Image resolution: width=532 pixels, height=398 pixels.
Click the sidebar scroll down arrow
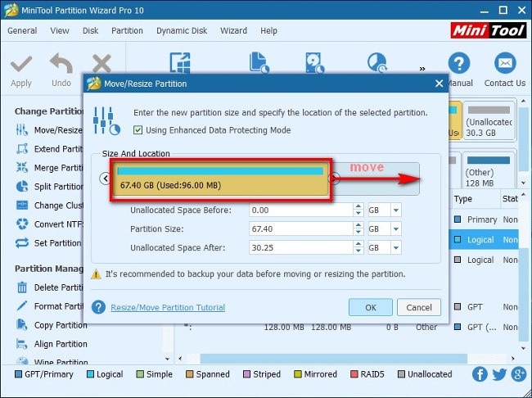pos(167,359)
